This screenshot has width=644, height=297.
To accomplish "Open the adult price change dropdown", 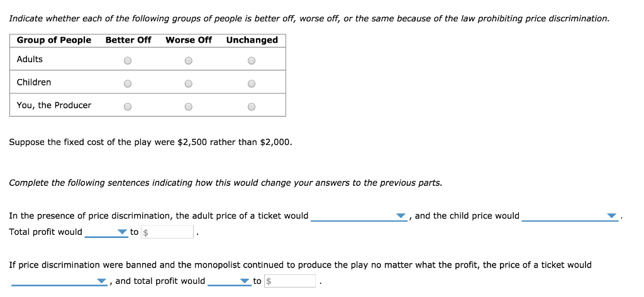I will [359, 217].
